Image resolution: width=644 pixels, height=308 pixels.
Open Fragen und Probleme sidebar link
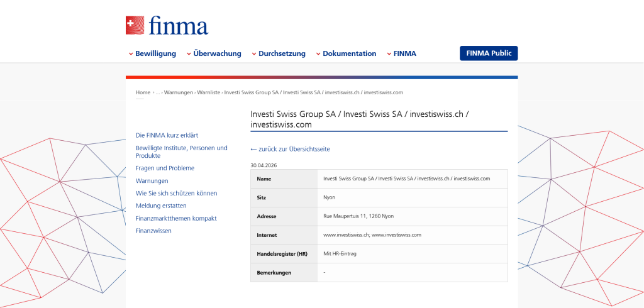click(x=165, y=168)
